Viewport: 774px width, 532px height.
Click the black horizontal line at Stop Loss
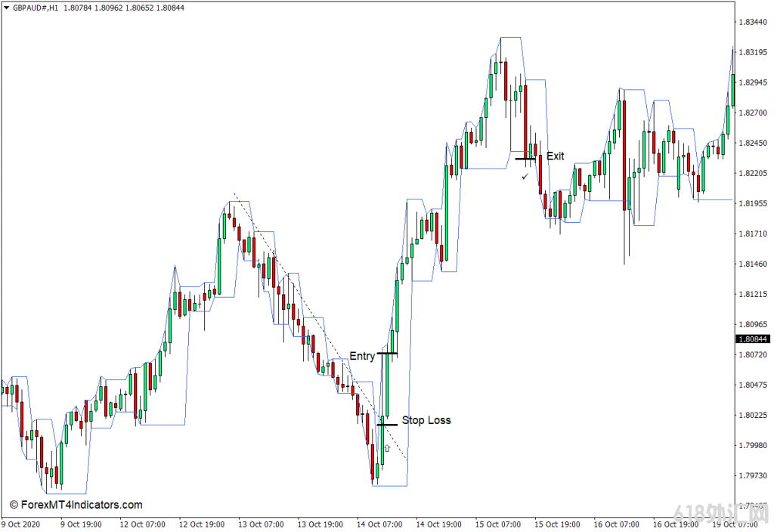tap(387, 425)
